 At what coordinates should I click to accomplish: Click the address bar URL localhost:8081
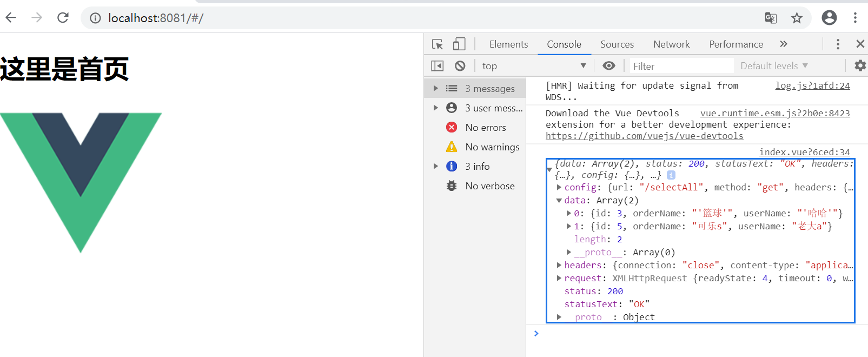(x=156, y=18)
